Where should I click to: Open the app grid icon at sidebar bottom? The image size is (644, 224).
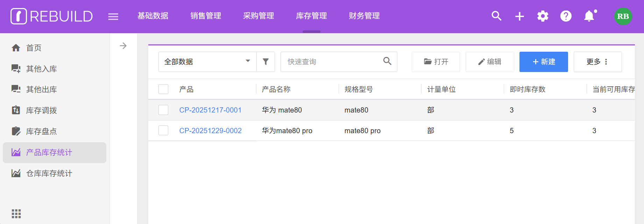(16, 214)
